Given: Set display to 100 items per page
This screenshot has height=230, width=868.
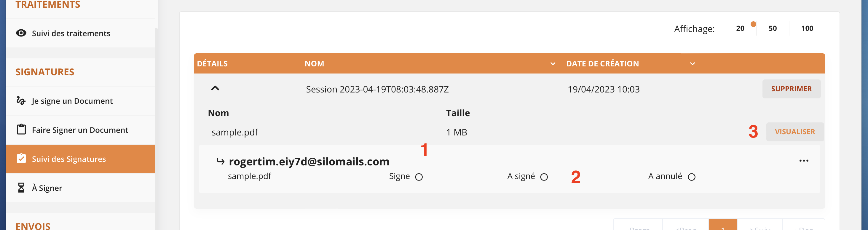Looking at the screenshot, I should 807,28.
